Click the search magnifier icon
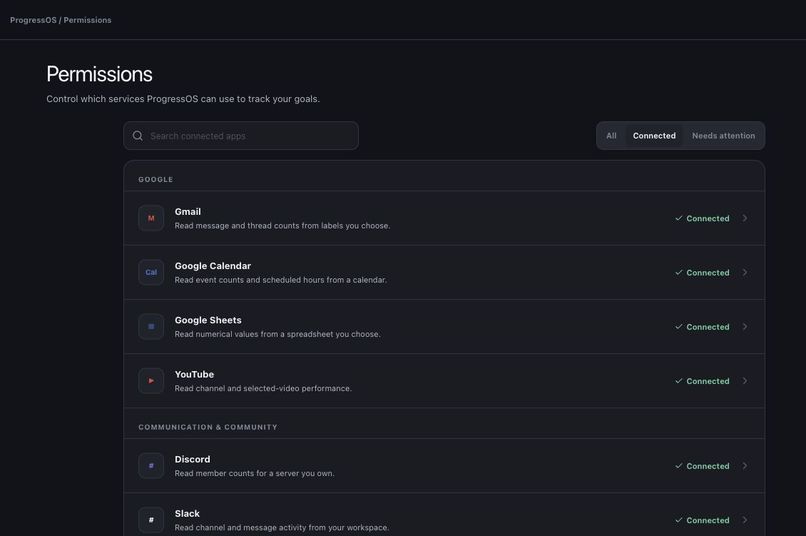The height and width of the screenshot is (536, 806). (x=138, y=136)
